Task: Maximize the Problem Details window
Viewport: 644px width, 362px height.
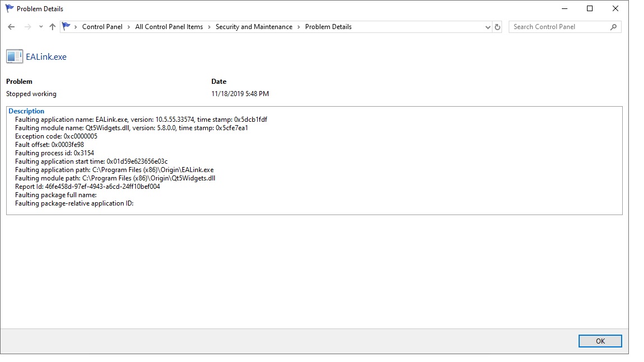Action: (590, 8)
